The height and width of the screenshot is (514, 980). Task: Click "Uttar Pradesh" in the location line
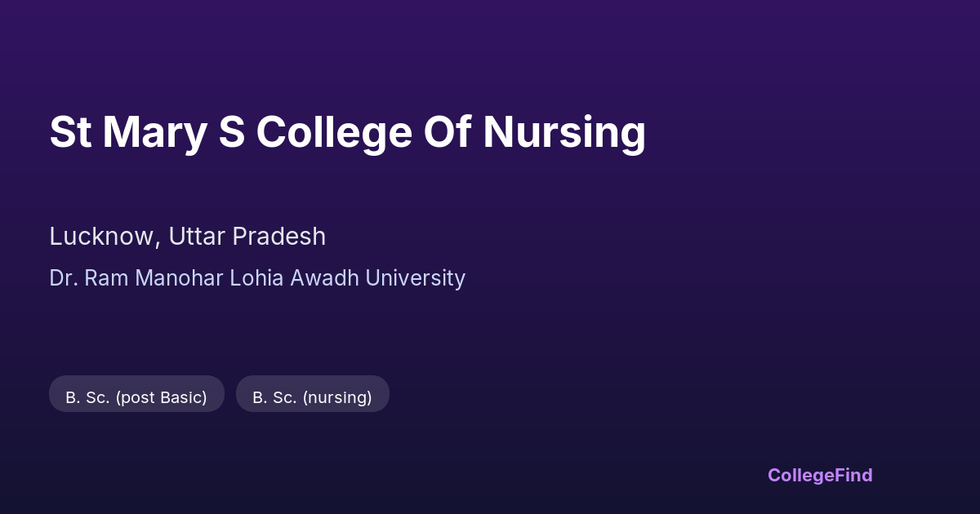247,237
